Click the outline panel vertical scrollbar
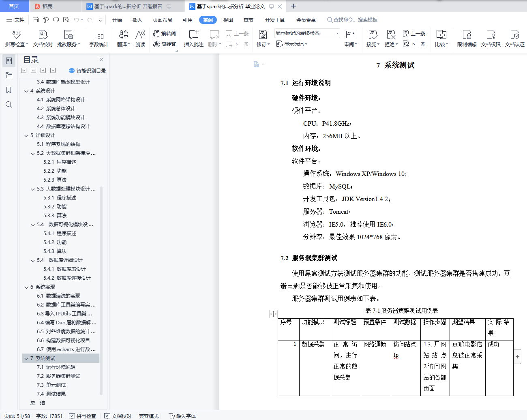Image resolution: width=527 pixels, height=420 pixels. pyautogui.click(x=101, y=290)
